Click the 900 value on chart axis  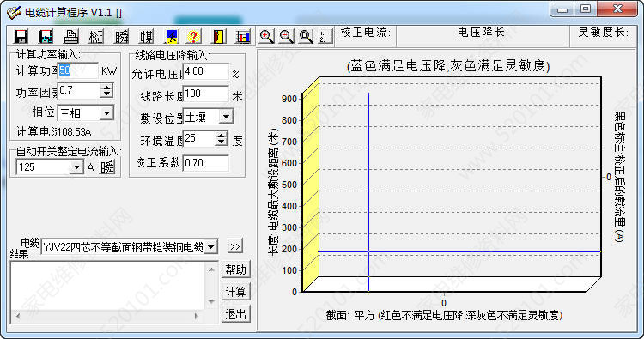tap(289, 99)
